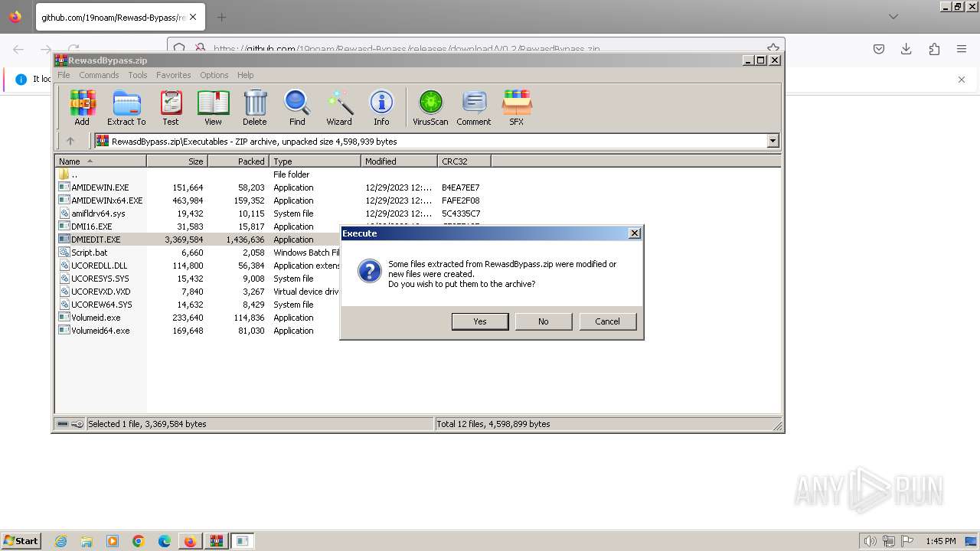
Task: Select amifldrv64.sys file
Action: coord(92,214)
